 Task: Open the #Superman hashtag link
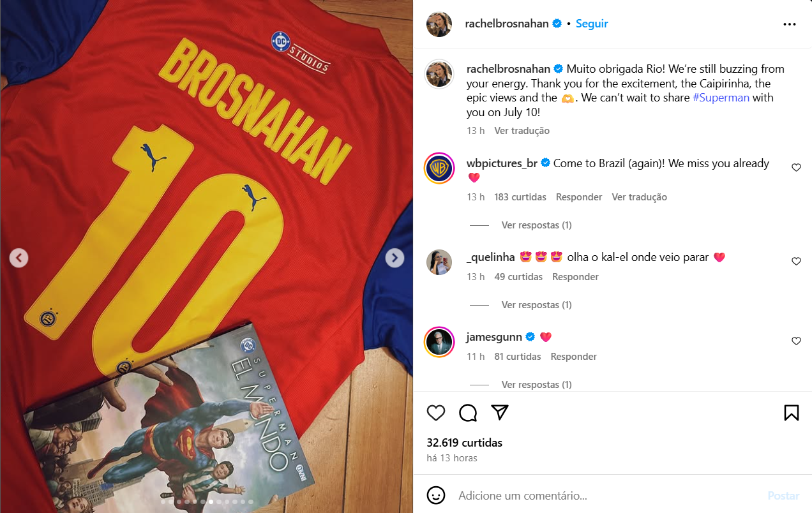(721, 98)
